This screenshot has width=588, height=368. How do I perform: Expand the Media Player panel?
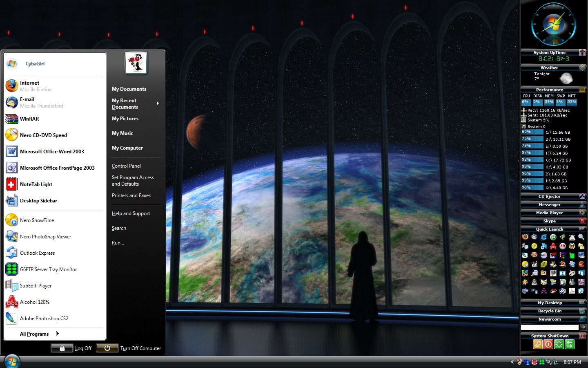pos(554,213)
